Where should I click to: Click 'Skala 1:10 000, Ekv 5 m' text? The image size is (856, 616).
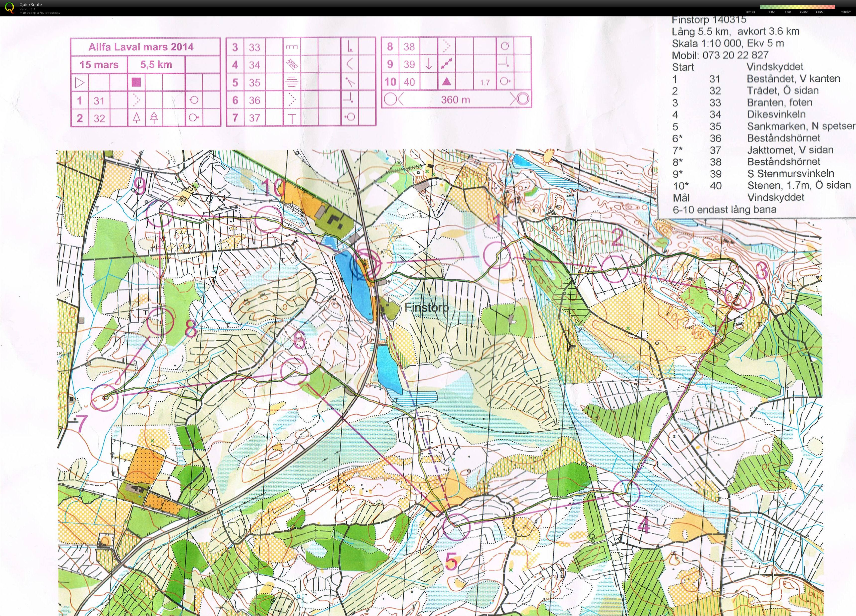pos(728,43)
